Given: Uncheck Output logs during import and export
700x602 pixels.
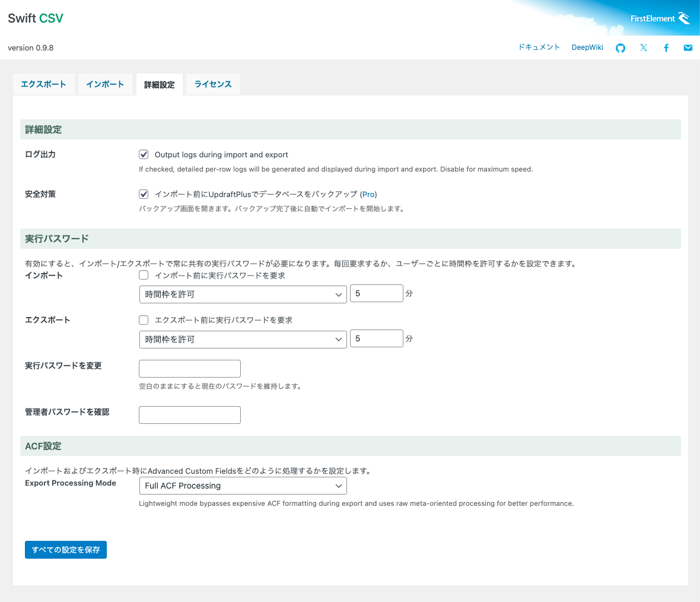Looking at the screenshot, I should [x=144, y=154].
